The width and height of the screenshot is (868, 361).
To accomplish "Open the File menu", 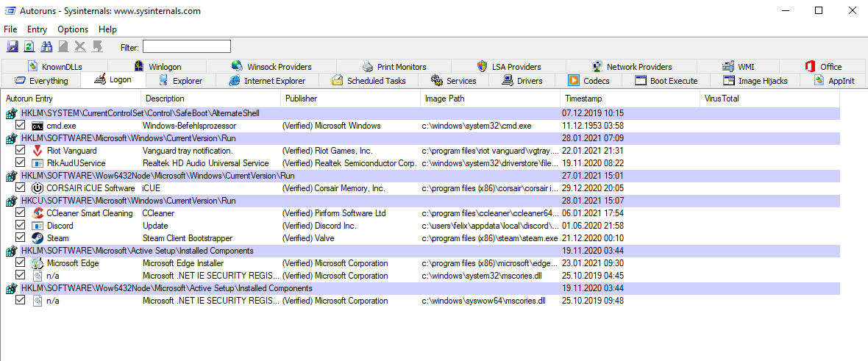I will coord(10,29).
